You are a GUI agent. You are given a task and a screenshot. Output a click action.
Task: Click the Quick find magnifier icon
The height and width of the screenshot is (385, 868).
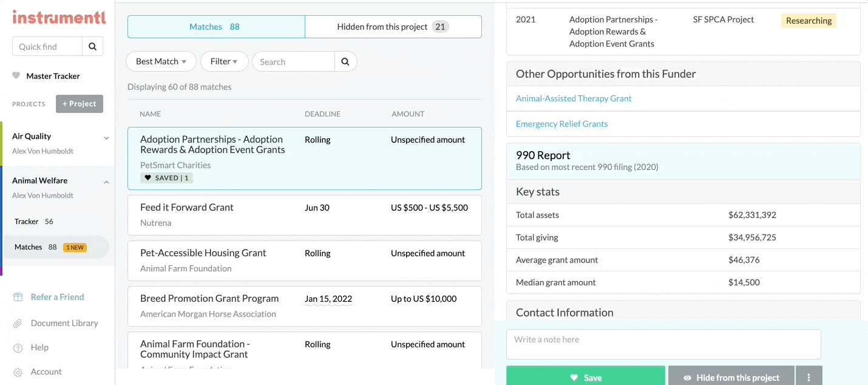click(92, 46)
